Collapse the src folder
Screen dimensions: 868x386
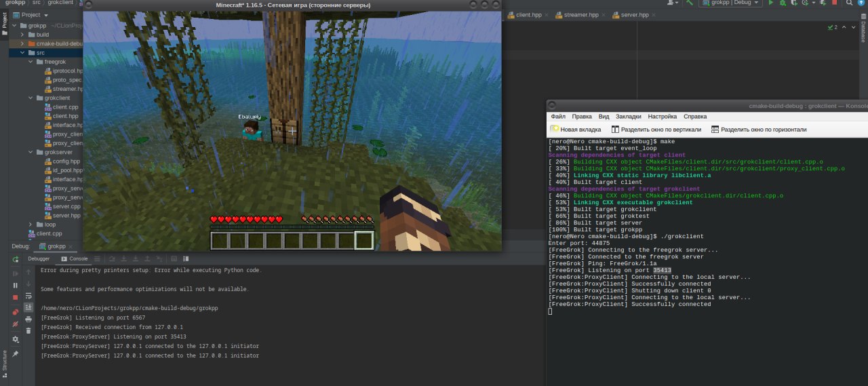coord(22,52)
